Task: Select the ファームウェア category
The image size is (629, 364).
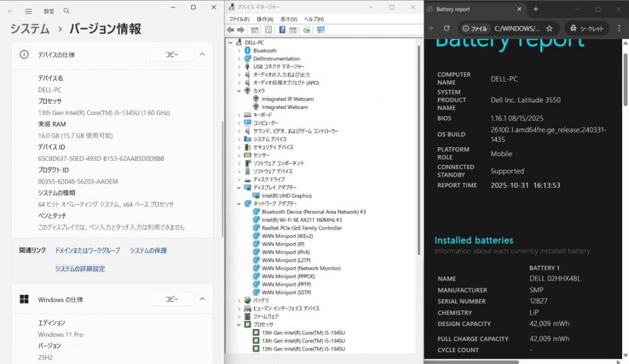Action: tap(265, 316)
